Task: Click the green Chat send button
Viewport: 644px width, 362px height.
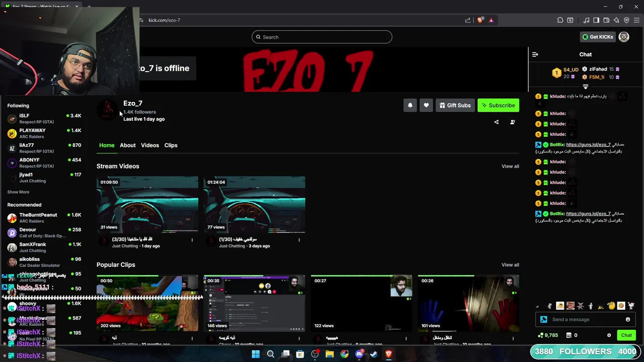Action: [x=626, y=335]
